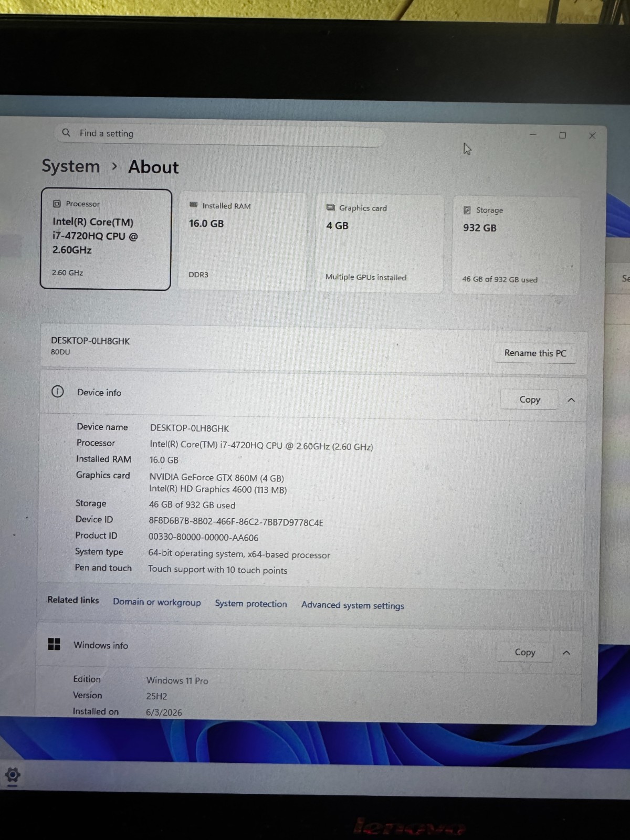The height and width of the screenshot is (840, 630).
Task: Select the Graphics card summary card
Action: click(x=379, y=243)
